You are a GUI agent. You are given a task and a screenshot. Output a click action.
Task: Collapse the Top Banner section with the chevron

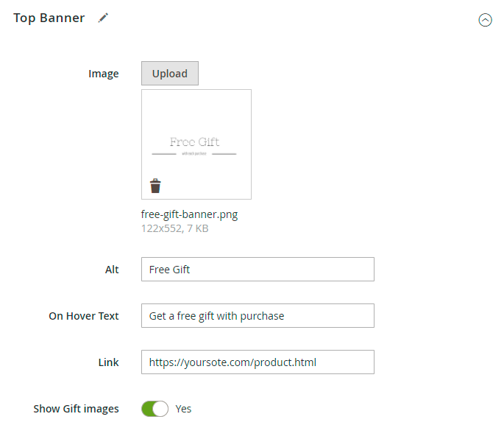pyautogui.click(x=485, y=21)
